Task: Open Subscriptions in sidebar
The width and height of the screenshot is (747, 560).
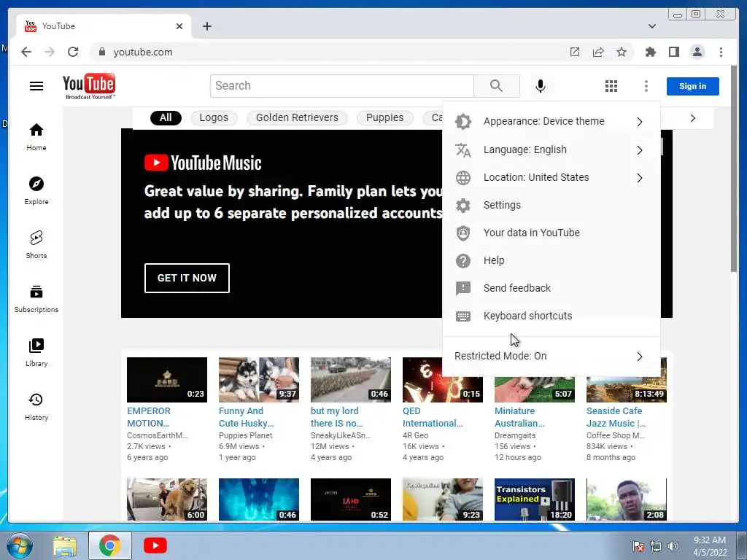Action: pyautogui.click(x=36, y=298)
